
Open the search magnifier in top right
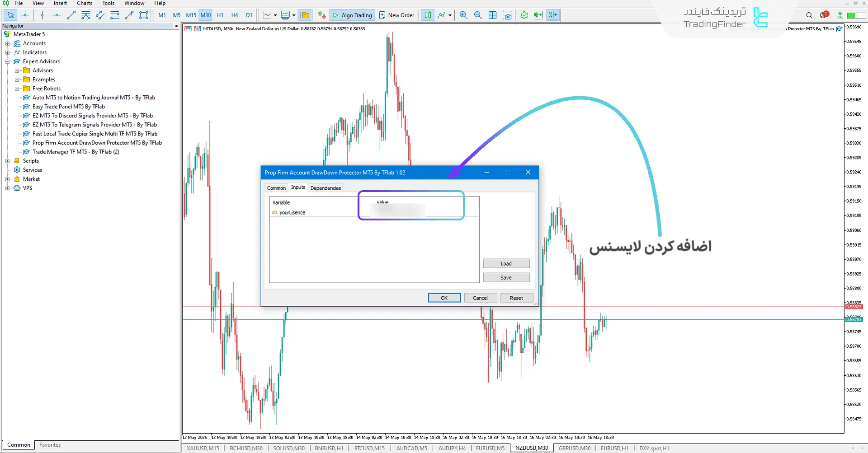point(809,15)
